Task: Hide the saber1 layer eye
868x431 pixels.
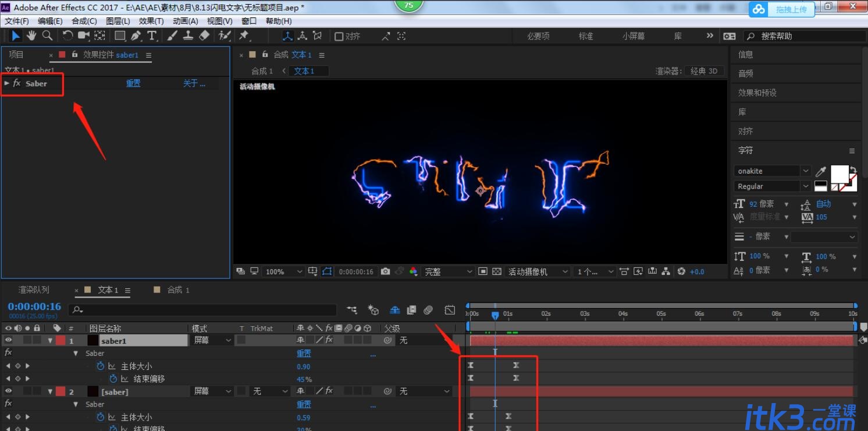Action: point(8,340)
